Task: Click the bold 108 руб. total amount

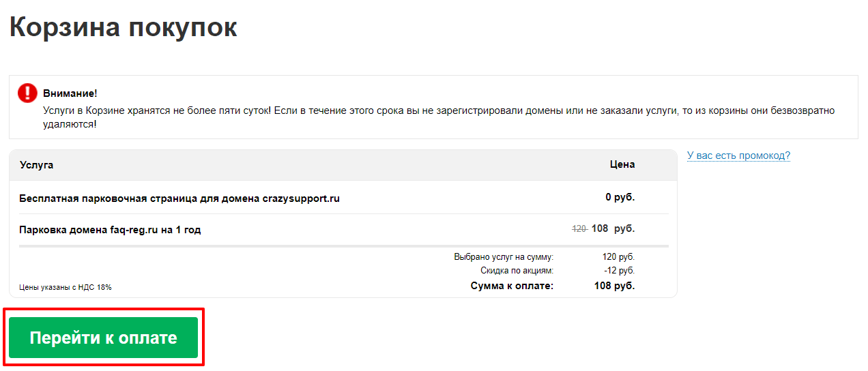Action: point(614,286)
